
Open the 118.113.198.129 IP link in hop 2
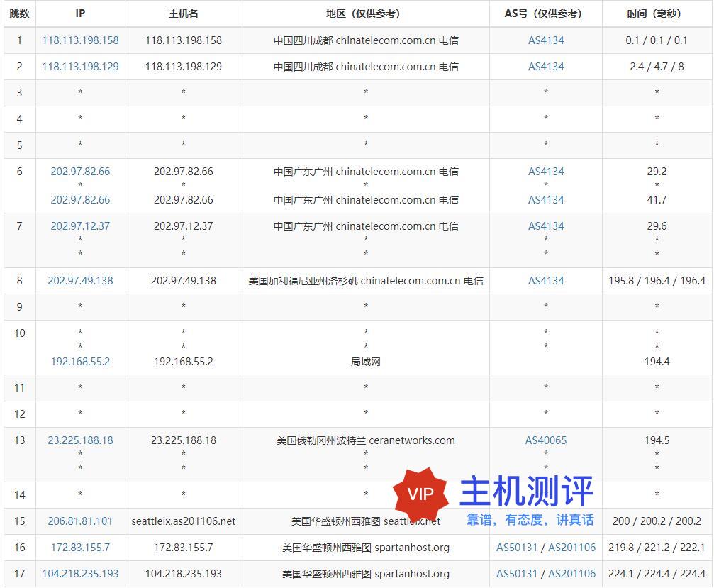[x=80, y=67]
